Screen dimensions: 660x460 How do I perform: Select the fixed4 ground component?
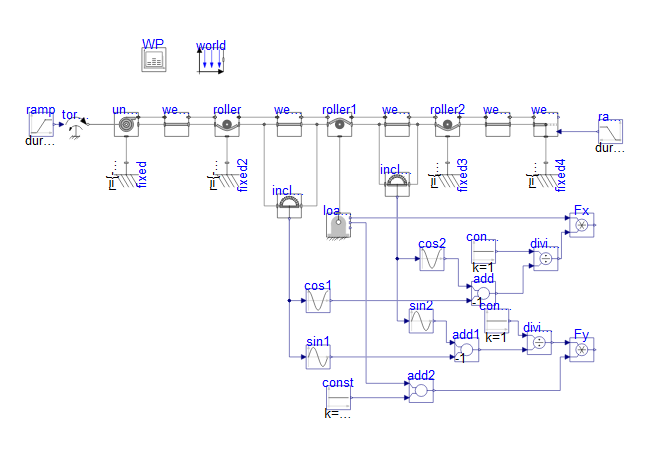[x=546, y=180]
